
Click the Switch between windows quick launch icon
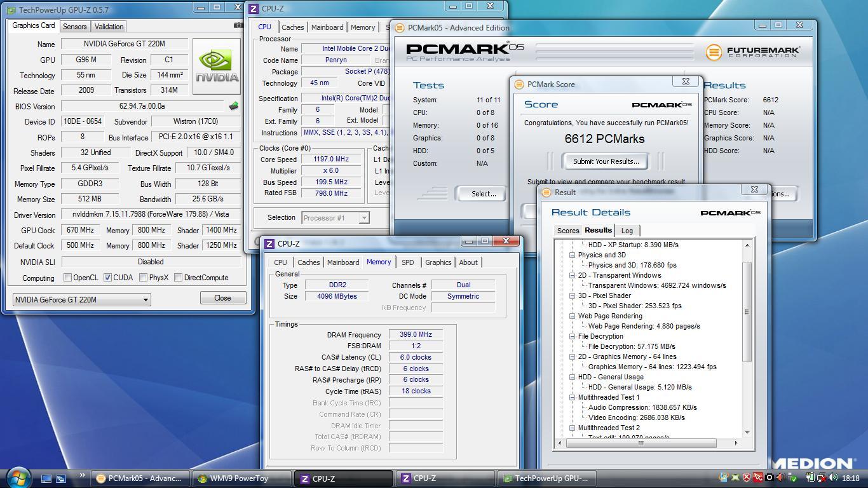(x=61, y=478)
